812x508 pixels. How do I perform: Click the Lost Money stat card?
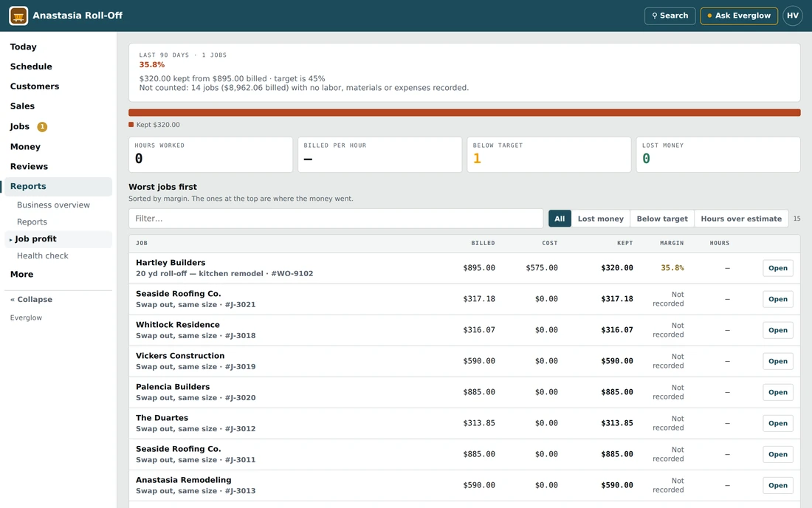pyautogui.click(x=718, y=154)
